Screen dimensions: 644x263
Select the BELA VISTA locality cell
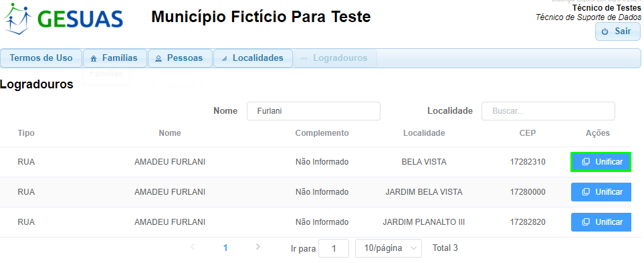pyautogui.click(x=424, y=162)
